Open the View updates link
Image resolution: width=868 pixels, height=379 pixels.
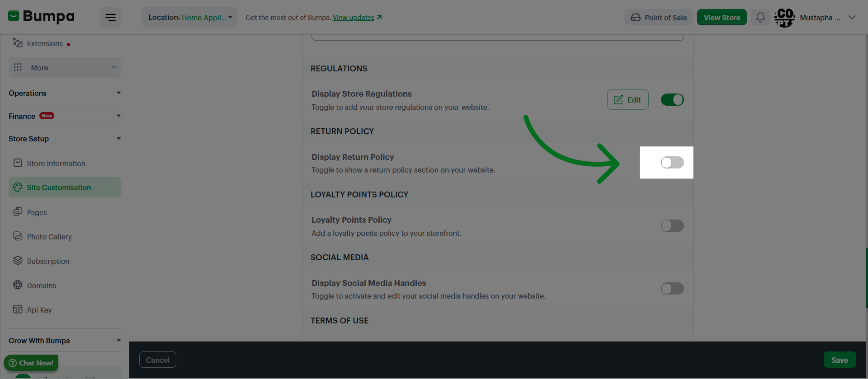tap(354, 17)
